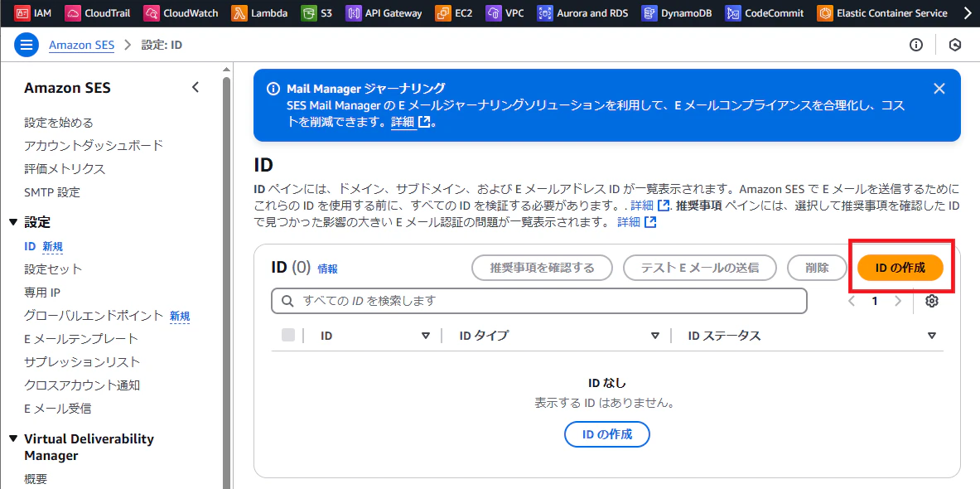This screenshot has width=980, height=489.
Task: Open the Aurora and RDS shortcut icon
Action: pos(545,12)
